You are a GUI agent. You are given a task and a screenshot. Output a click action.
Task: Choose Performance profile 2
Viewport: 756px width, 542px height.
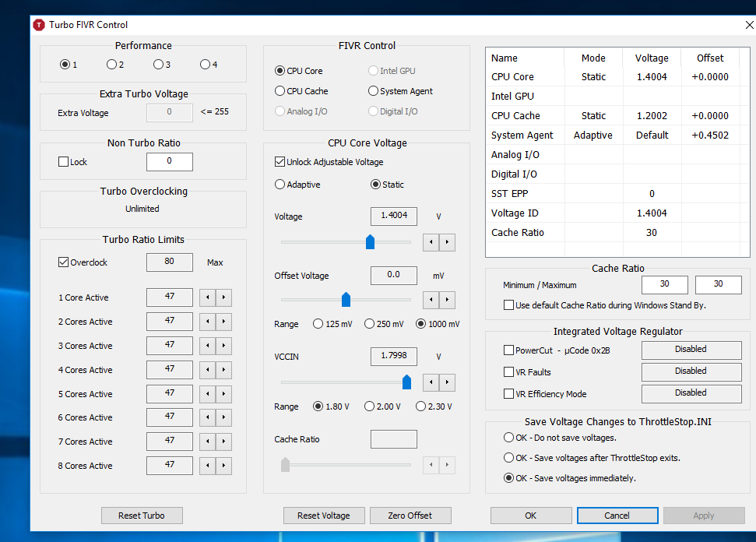111,65
